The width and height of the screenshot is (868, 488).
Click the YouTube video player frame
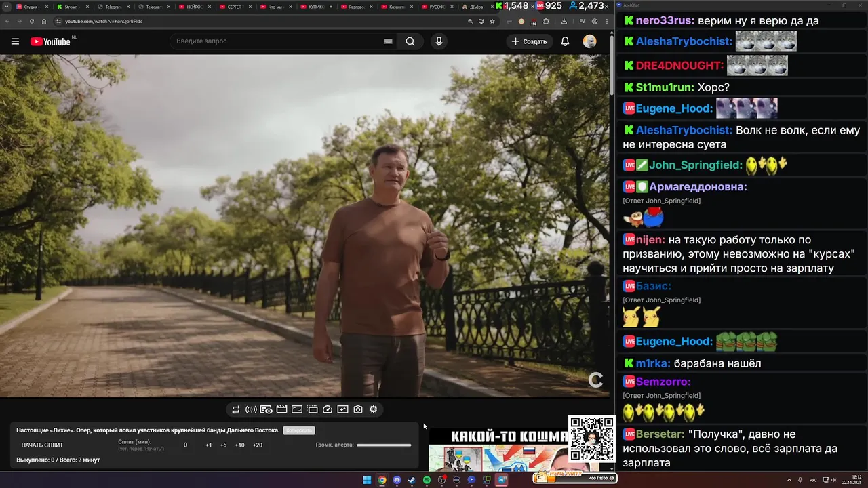[x=305, y=226]
